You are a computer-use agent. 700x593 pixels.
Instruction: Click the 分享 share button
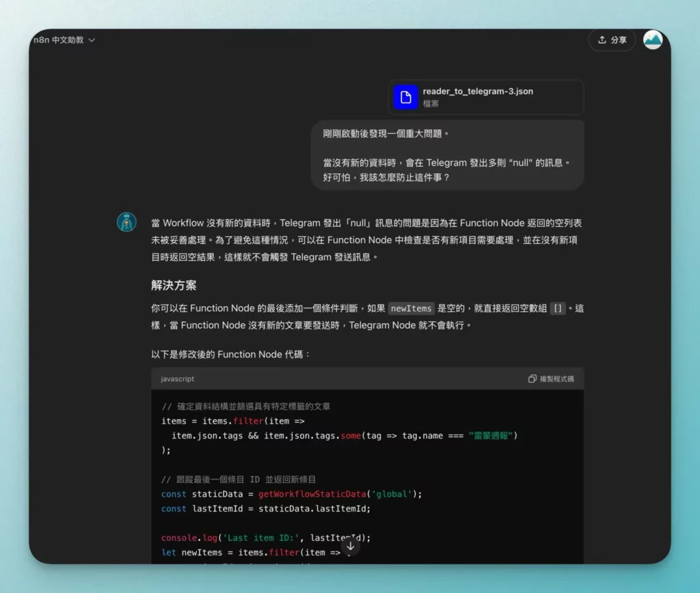click(612, 40)
